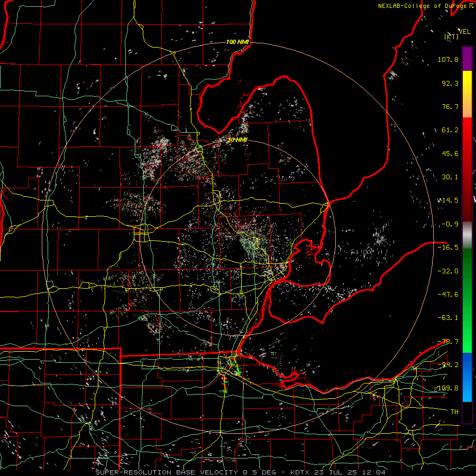Select the 76.7 legend value
476x476 pixels.
pyautogui.click(x=450, y=106)
